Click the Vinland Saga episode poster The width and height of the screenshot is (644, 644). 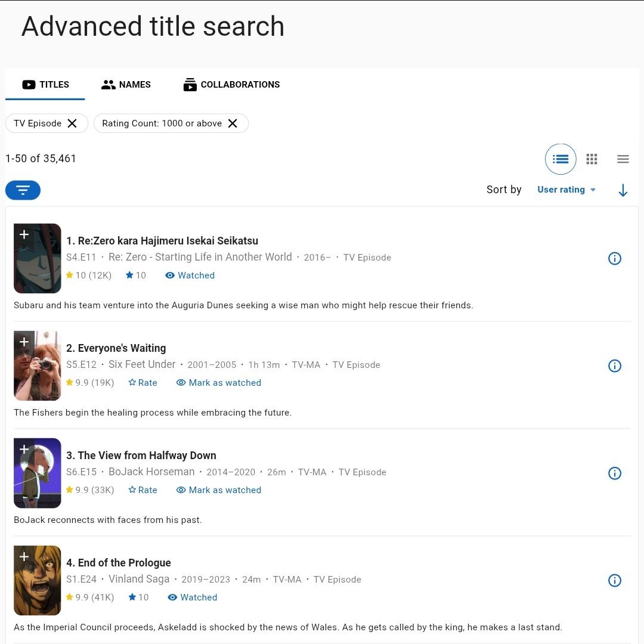click(x=38, y=580)
